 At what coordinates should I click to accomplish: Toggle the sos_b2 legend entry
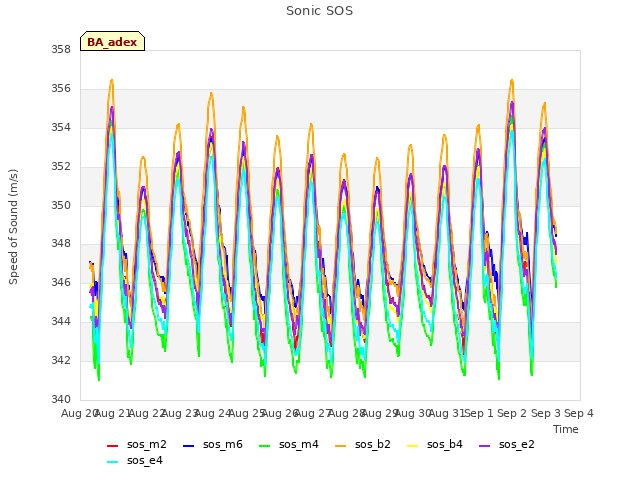(362, 444)
